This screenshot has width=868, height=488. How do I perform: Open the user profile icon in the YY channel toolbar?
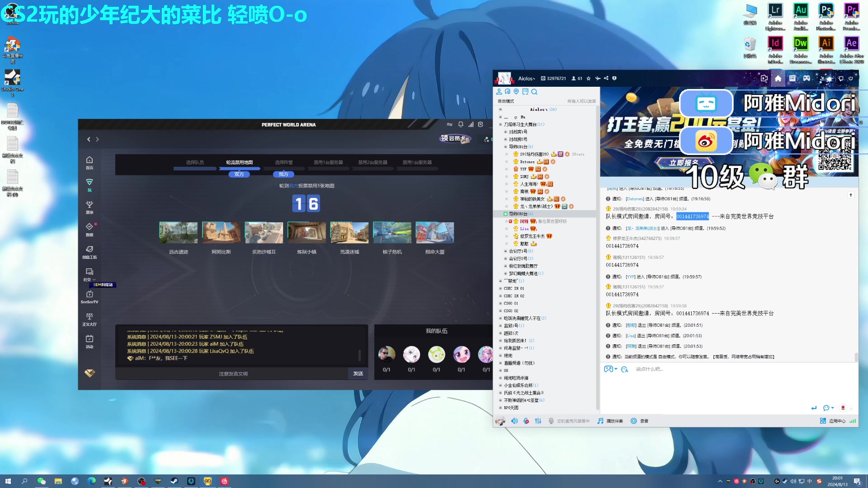click(499, 91)
